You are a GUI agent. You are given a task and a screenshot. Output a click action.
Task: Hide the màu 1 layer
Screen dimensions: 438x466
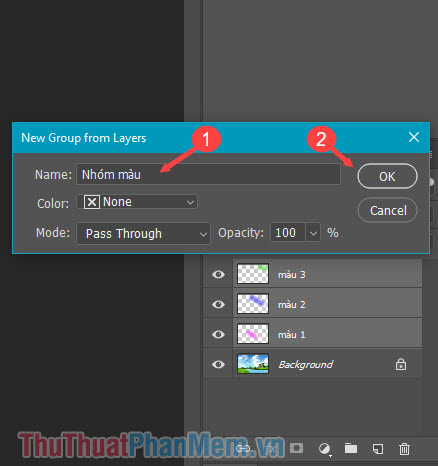point(218,334)
